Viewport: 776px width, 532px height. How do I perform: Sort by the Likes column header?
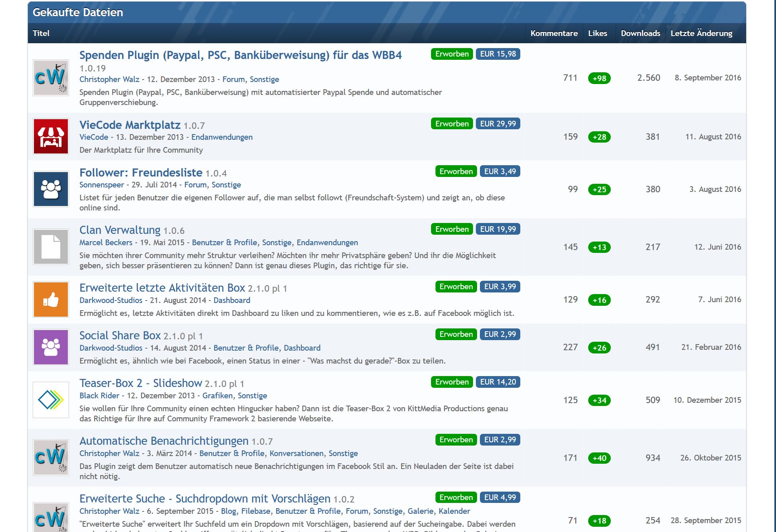[x=597, y=33]
